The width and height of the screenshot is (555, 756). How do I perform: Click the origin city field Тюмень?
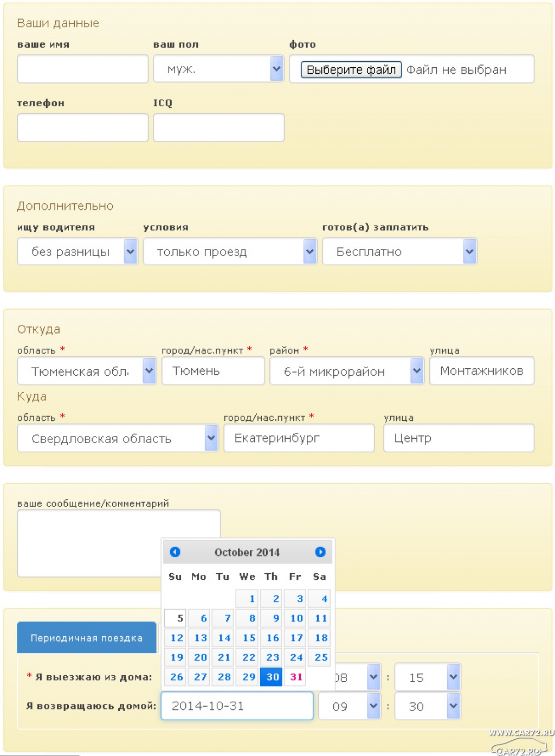213,371
